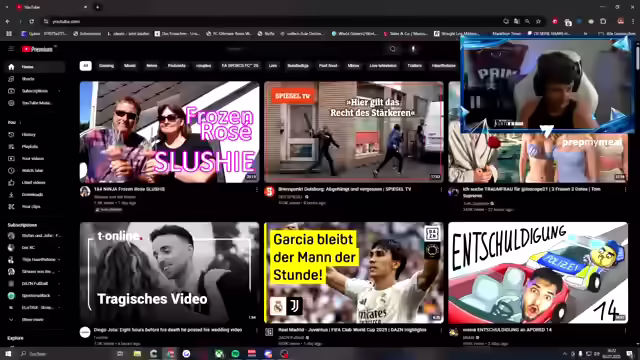This screenshot has width=640, height=360.
Task: Open the SPIEGEL TV video title link
Action: [344, 189]
